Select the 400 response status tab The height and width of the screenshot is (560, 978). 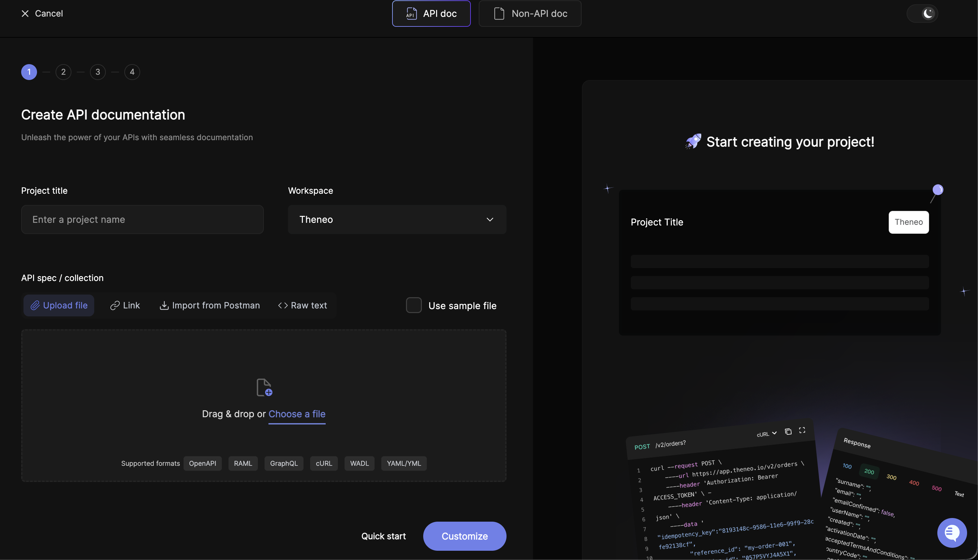point(914,483)
